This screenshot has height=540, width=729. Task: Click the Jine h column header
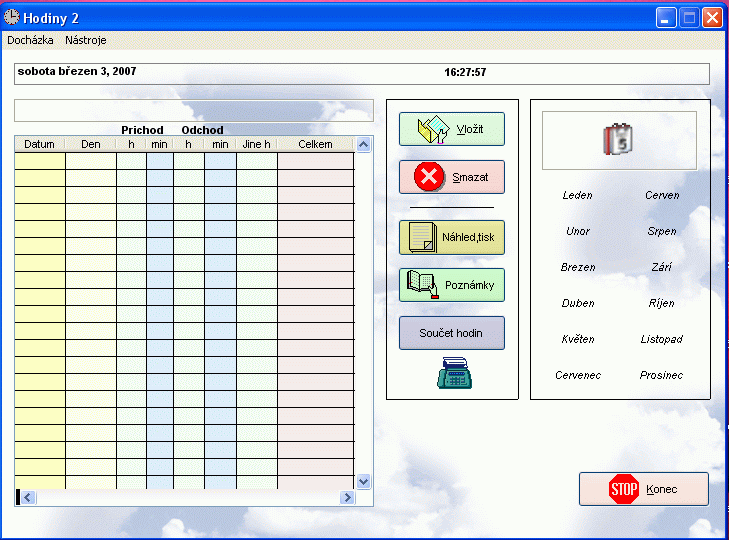(257, 144)
